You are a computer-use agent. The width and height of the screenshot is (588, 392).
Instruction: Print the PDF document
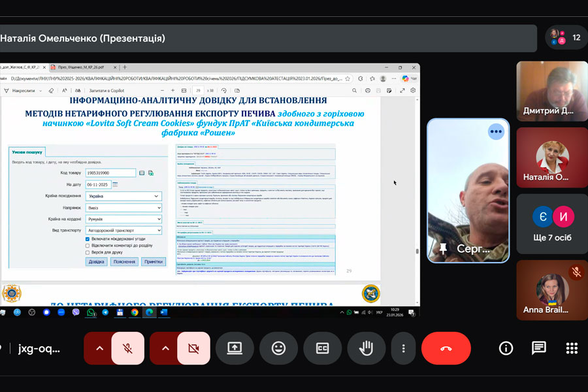tap(368, 91)
